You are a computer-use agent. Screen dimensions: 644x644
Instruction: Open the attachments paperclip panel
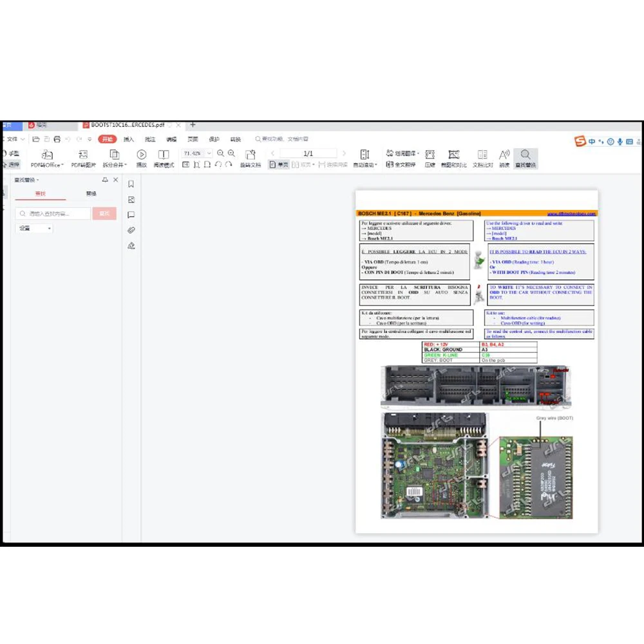131,230
